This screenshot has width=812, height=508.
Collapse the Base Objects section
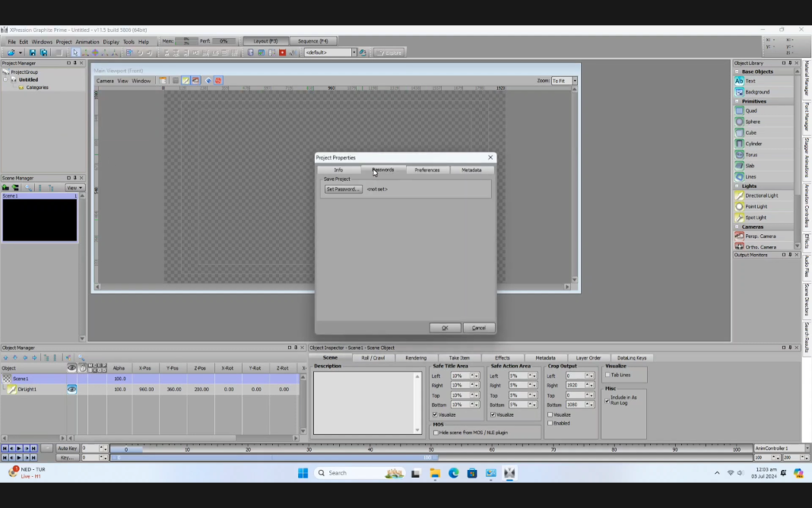[737, 71]
